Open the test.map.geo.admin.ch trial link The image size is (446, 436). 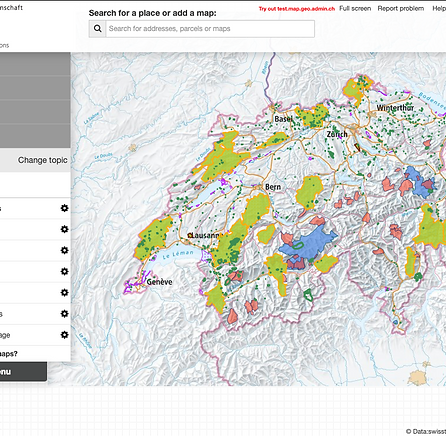(297, 9)
